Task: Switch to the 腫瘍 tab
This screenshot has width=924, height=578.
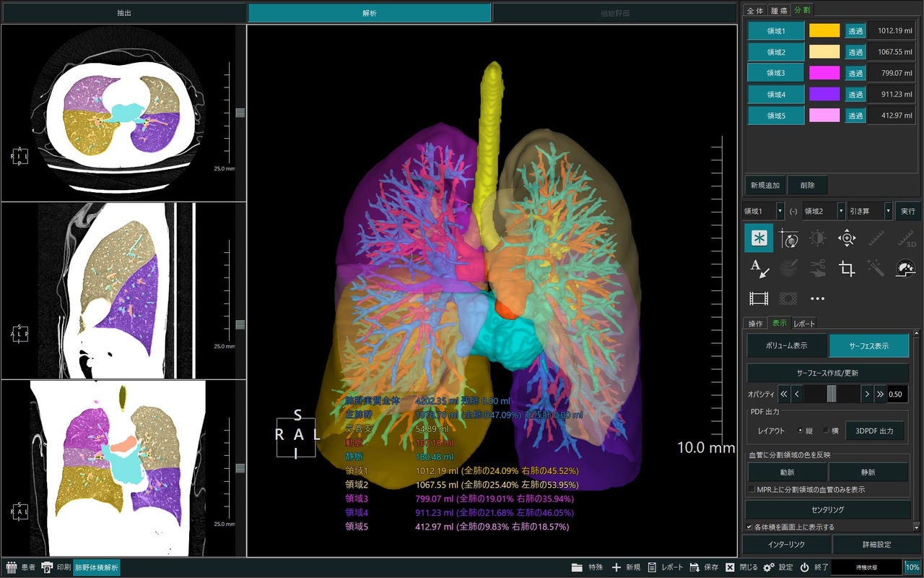Action: 778,10
